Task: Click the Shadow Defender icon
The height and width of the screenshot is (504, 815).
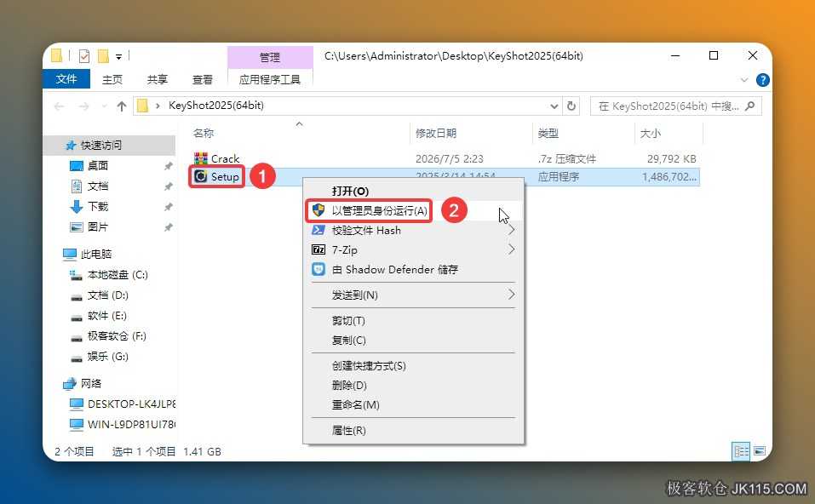Action: coord(319,269)
